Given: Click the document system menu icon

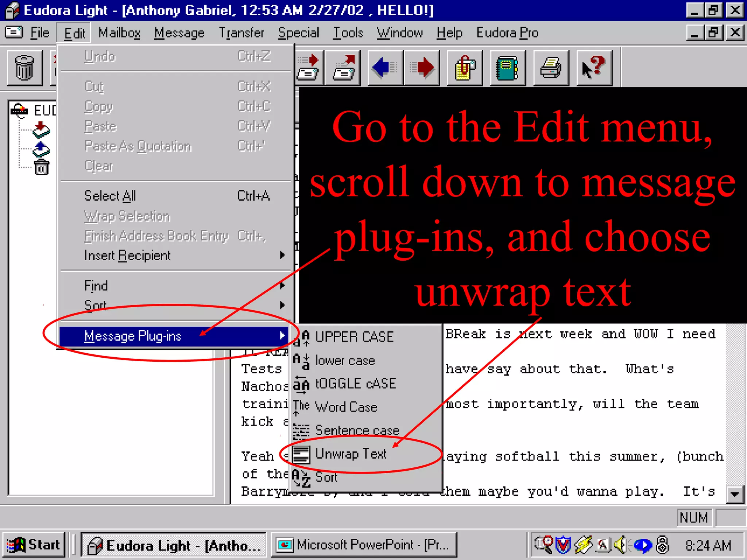Looking at the screenshot, I should point(14,32).
